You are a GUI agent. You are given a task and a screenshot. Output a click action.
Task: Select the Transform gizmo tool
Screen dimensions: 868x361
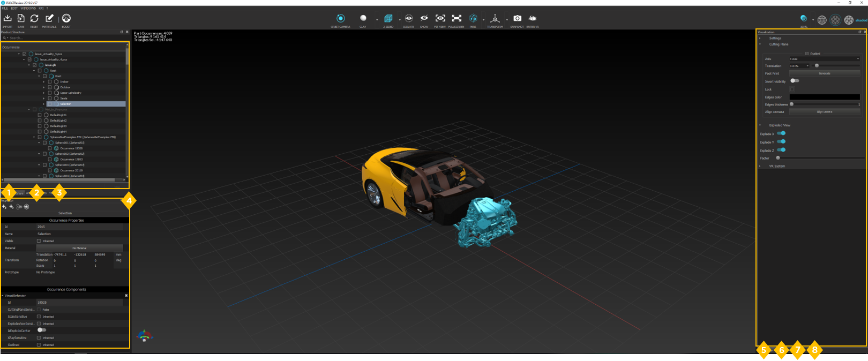click(x=495, y=19)
